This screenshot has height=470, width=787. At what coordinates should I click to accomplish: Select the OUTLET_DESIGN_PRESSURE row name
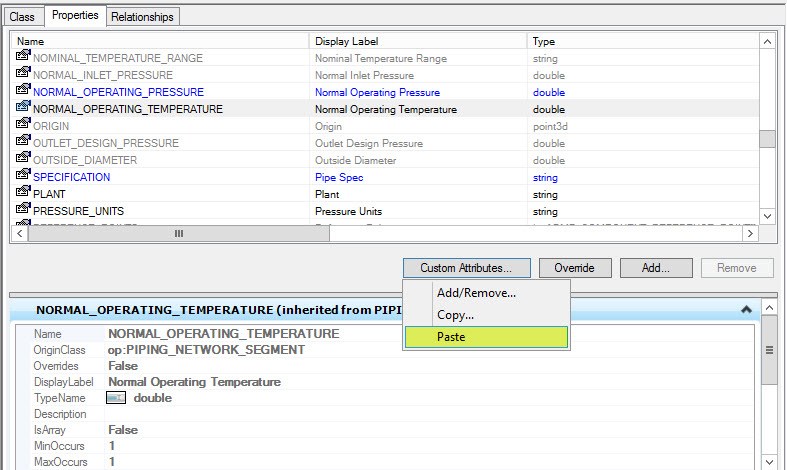click(x=106, y=144)
